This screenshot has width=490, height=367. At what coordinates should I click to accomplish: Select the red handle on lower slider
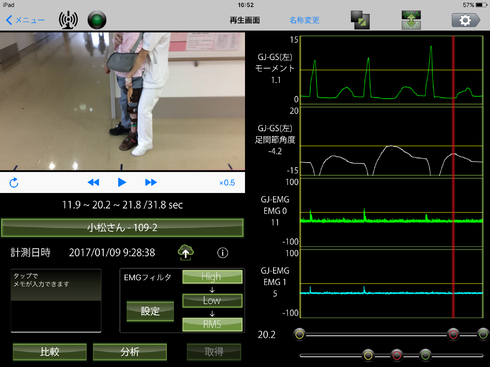(397, 355)
